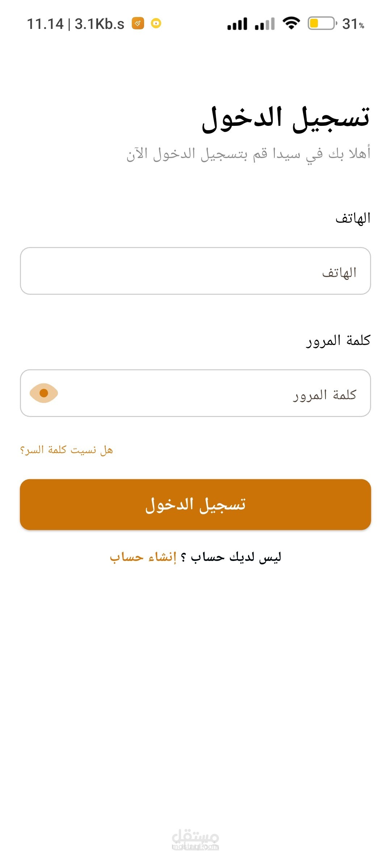The width and height of the screenshot is (391, 868).
Task: Tap the ليس لديك حساب ؟ text
Action: coord(231,557)
